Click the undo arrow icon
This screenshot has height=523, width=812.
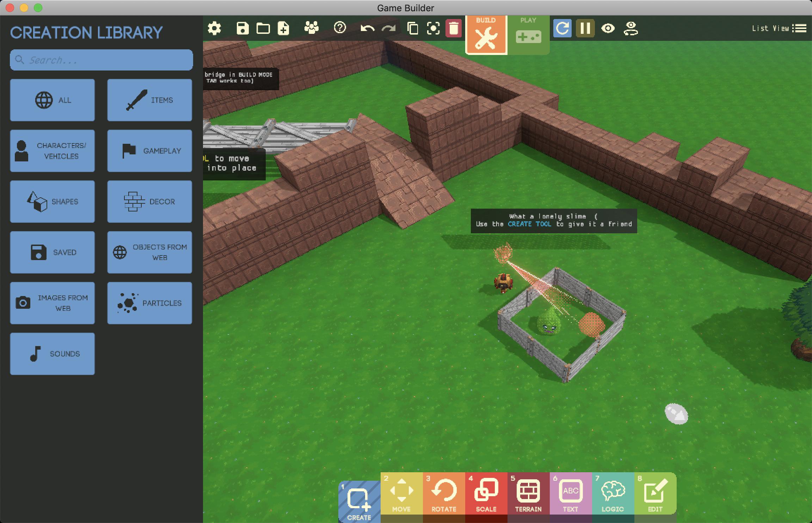[x=367, y=28]
